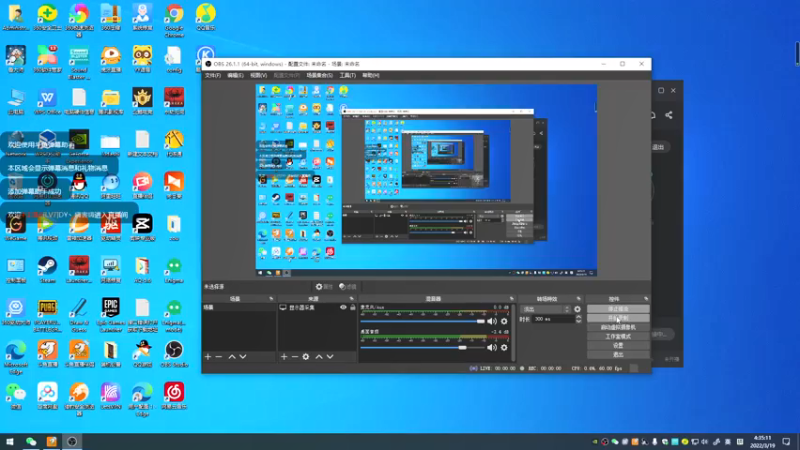Open the OBS Studio desktop shortcut

click(x=174, y=354)
